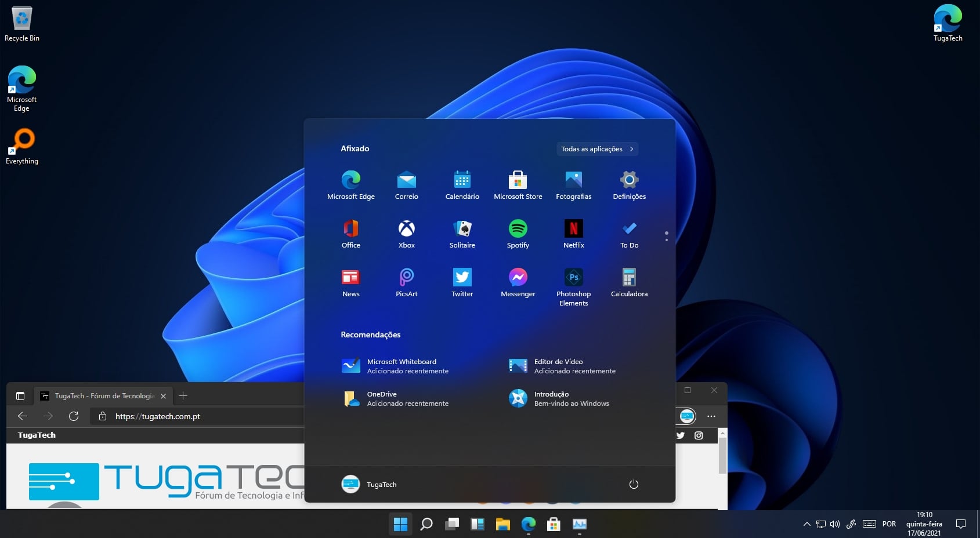Open OneDrive recommended item
The width and height of the screenshot is (980, 538).
pos(395,398)
